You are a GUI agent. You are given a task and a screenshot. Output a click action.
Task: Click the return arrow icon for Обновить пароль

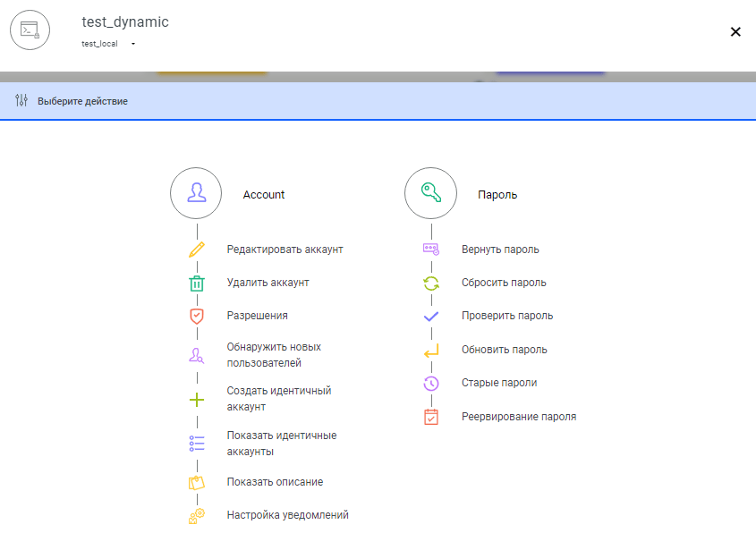tap(431, 351)
